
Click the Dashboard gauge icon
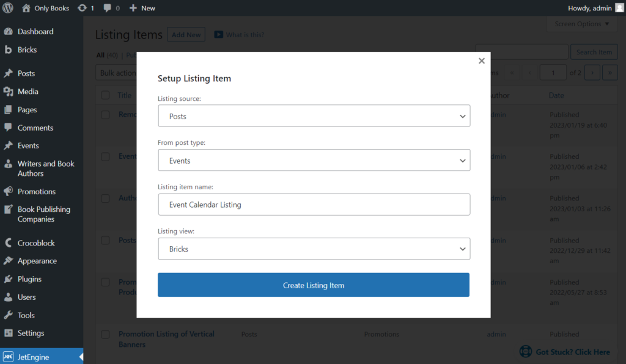pos(8,32)
